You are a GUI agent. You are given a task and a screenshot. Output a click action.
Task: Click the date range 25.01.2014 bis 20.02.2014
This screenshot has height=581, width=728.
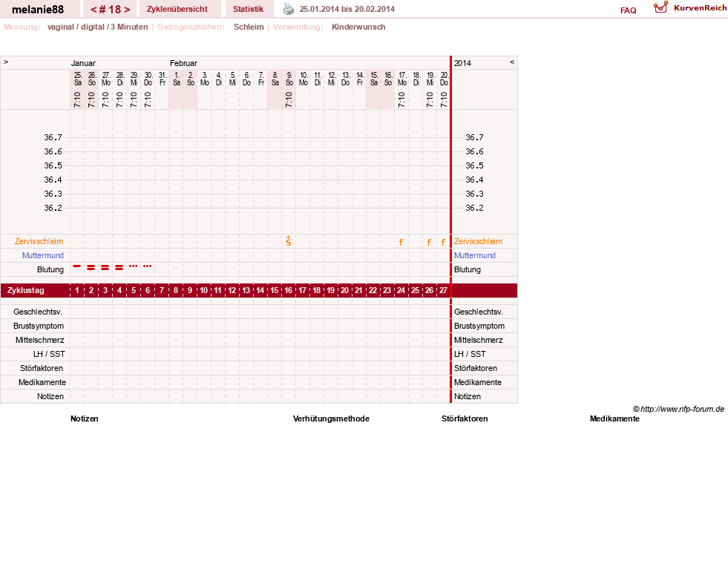point(347,10)
